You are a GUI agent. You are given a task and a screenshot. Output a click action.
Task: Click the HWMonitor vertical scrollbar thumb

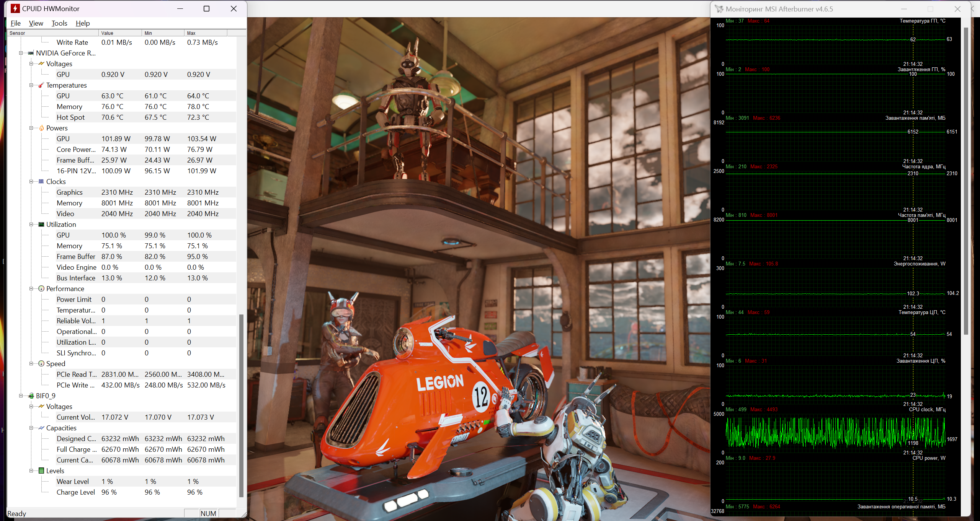click(x=241, y=405)
